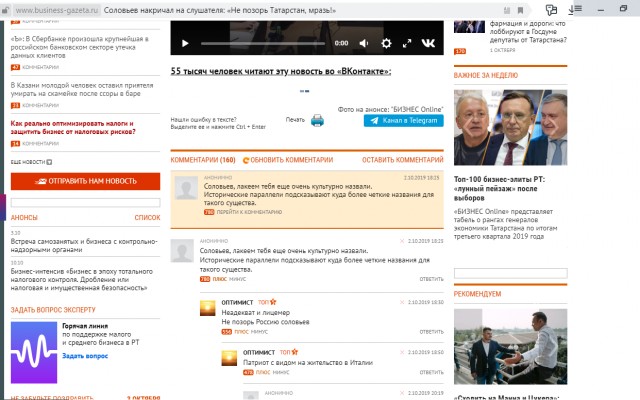Bookmark the page with bookmark icon
The width and height of the screenshot is (640, 400).
click(520, 10)
